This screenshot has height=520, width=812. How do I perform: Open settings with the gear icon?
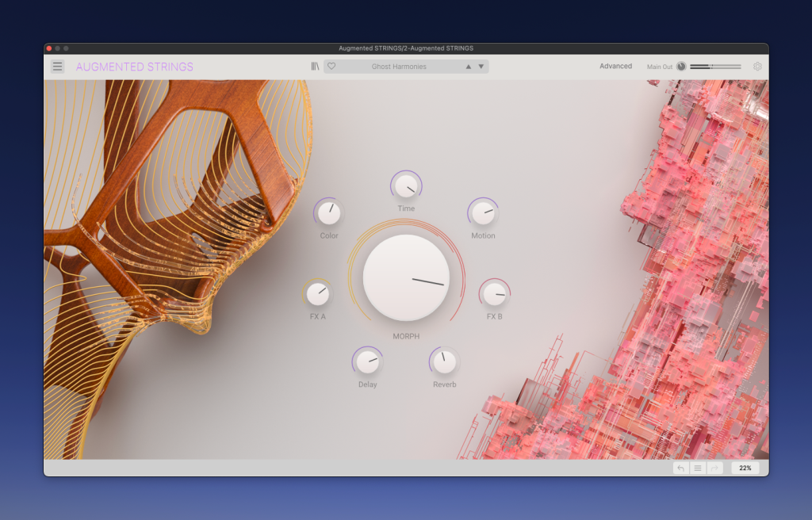(757, 67)
